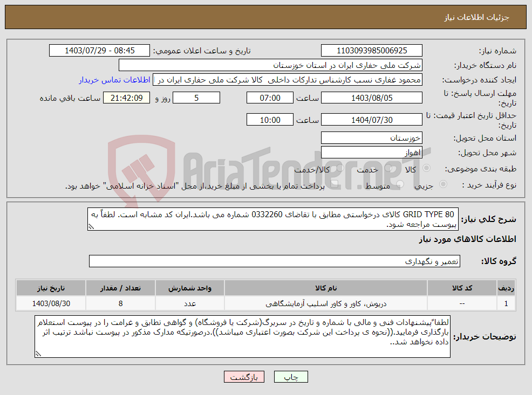Click the ساعت باقی مانده label
The height and width of the screenshot is (395, 532).
pyautogui.click(x=70, y=98)
